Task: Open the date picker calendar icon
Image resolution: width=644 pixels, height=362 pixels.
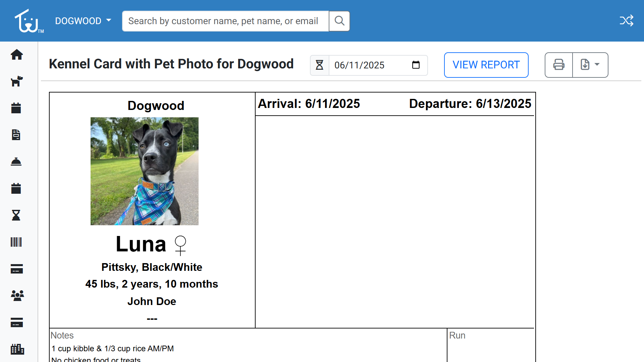Action: tap(416, 65)
